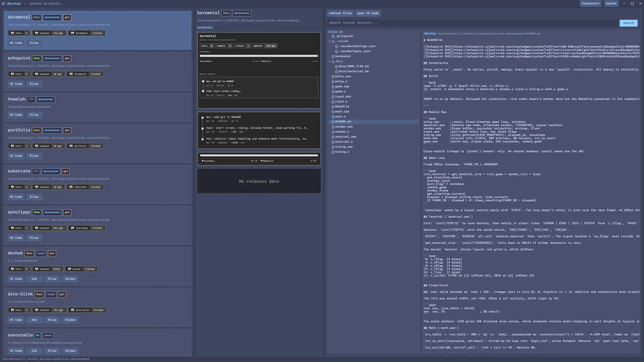Collapse the .vscode folder chevron

[329, 41]
